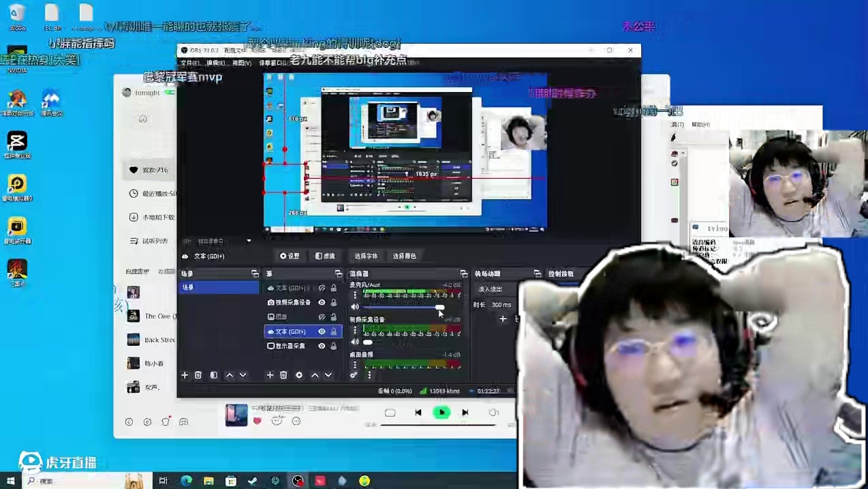Click 选择字体 button in source toolbar
Screen dimensions: 868x489
click(366, 256)
